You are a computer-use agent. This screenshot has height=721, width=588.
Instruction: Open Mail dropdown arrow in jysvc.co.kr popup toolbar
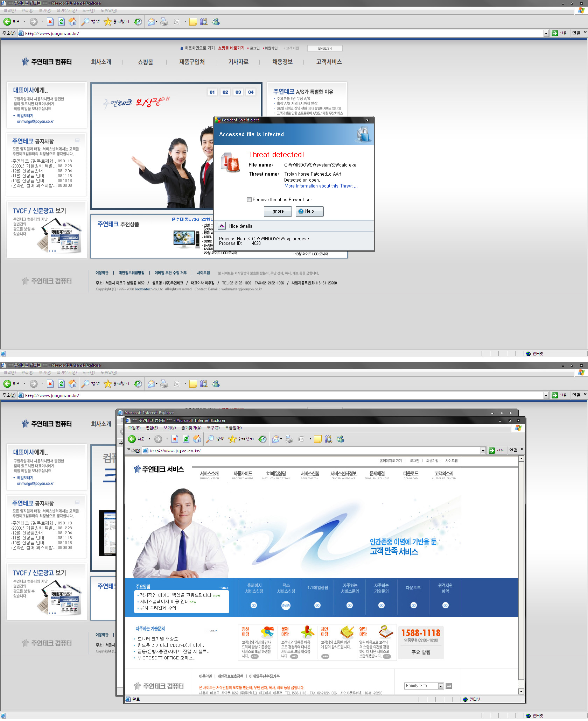pos(281,439)
